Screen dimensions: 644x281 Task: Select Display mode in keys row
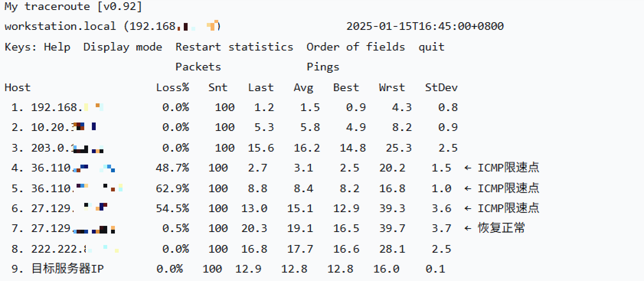[x=123, y=47]
